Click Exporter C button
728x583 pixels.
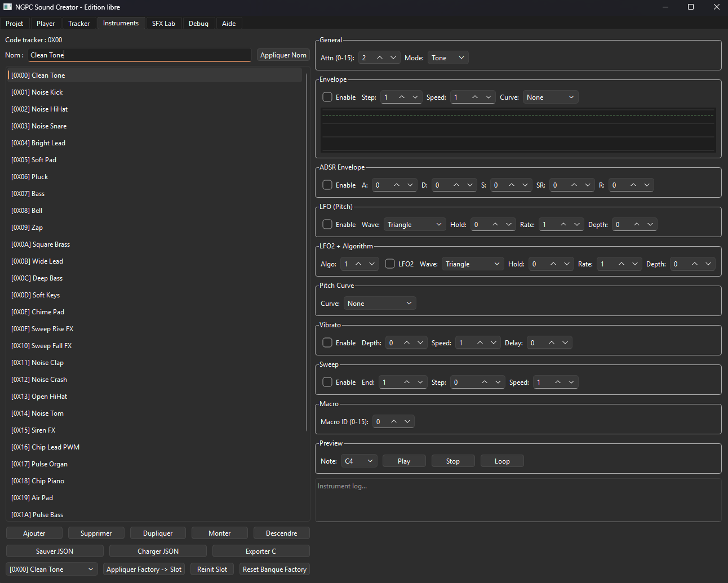(x=261, y=551)
